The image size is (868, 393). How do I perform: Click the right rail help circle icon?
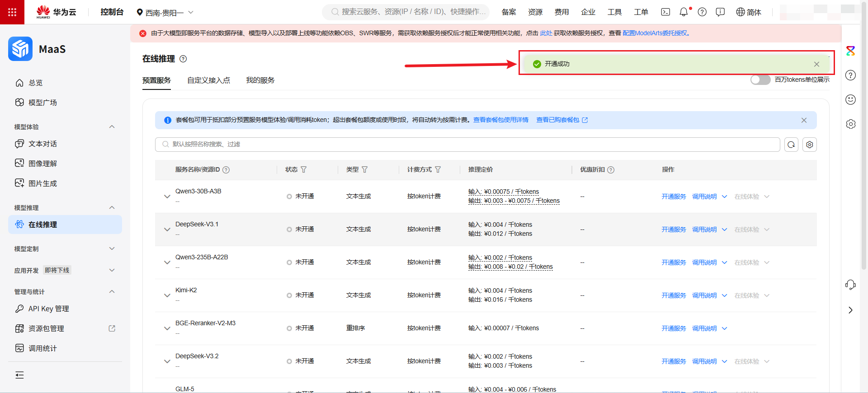[x=850, y=75]
